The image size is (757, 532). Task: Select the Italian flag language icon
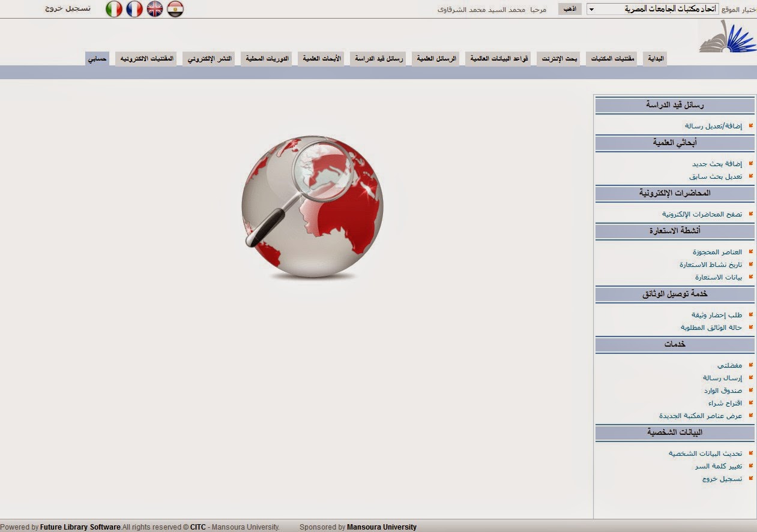(x=114, y=9)
